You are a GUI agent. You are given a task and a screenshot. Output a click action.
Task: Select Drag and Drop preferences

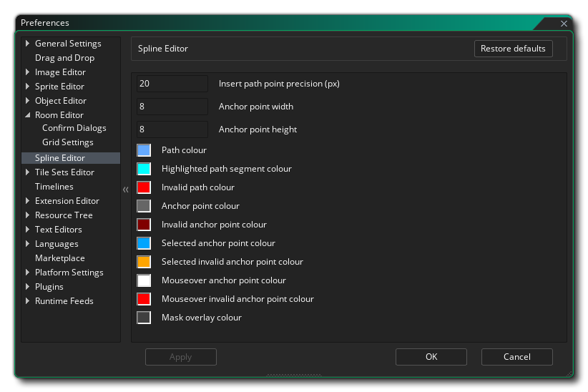pos(64,58)
